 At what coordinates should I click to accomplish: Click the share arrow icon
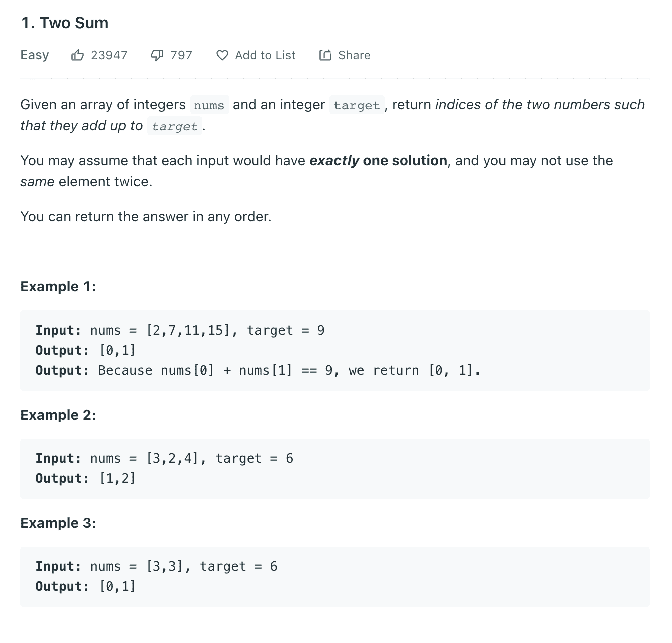(x=325, y=55)
